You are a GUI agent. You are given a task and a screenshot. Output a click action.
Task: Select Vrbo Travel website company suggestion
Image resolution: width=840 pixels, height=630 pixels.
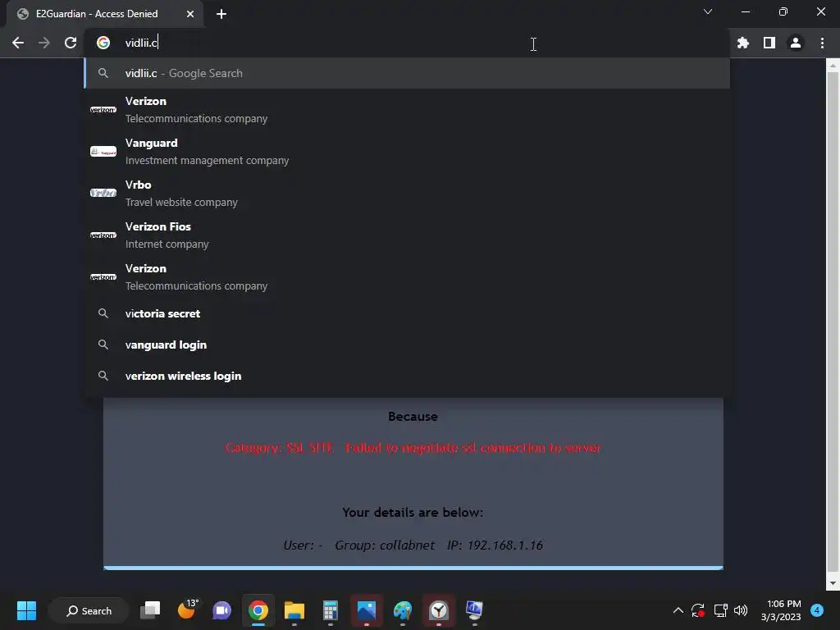point(407,194)
